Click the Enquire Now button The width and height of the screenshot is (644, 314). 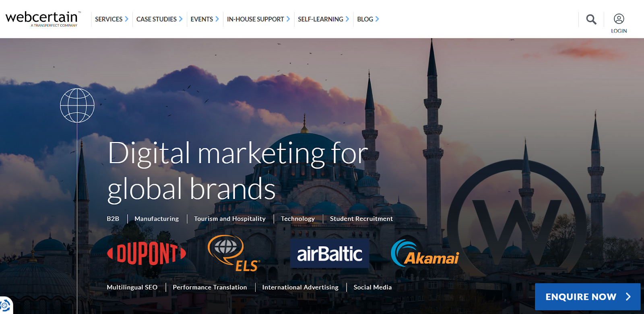pos(588,297)
